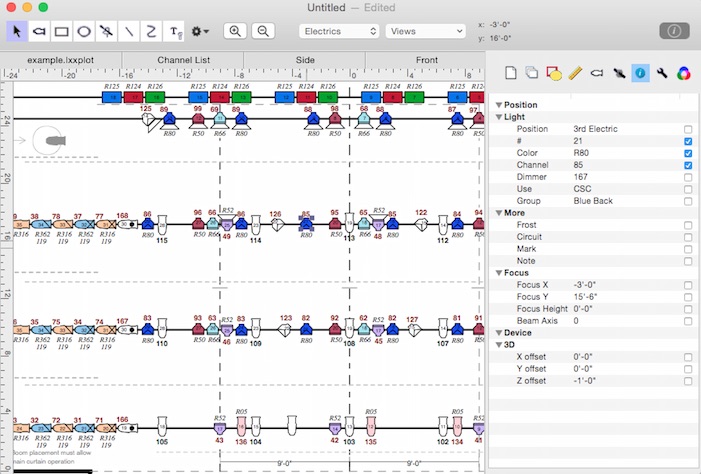This screenshot has width=701, height=474.
Task: Select the light bulb shape inside the circle
Action: coord(55,141)
